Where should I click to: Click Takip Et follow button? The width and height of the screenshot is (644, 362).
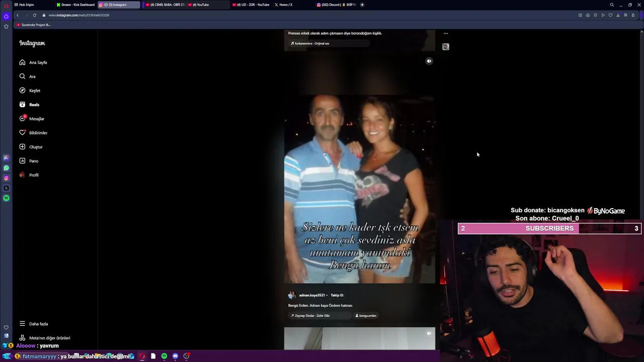(x=337, y=295)
